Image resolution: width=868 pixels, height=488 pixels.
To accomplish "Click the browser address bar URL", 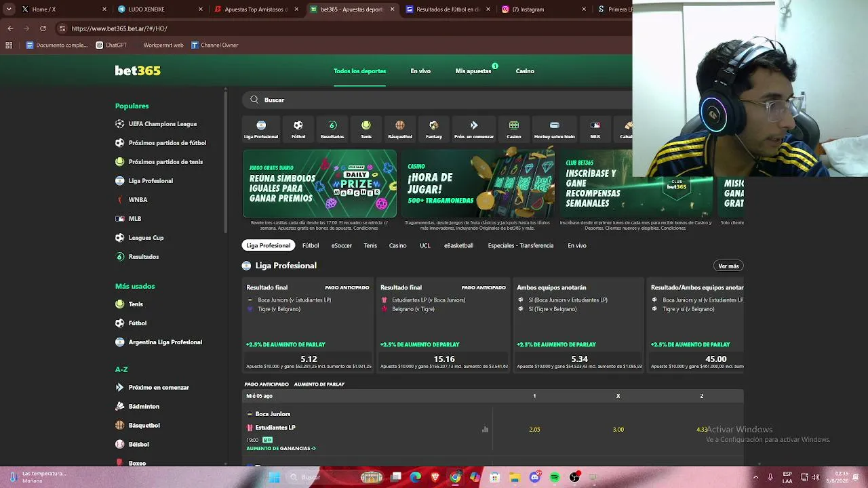I will click(119, 28).
